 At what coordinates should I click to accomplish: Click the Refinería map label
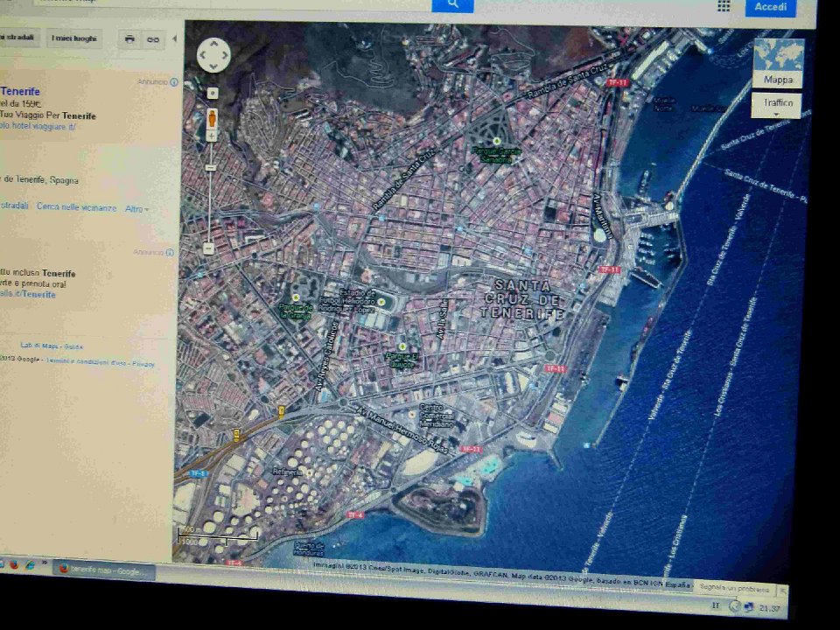pyautogui.click(x=287, y=472)
